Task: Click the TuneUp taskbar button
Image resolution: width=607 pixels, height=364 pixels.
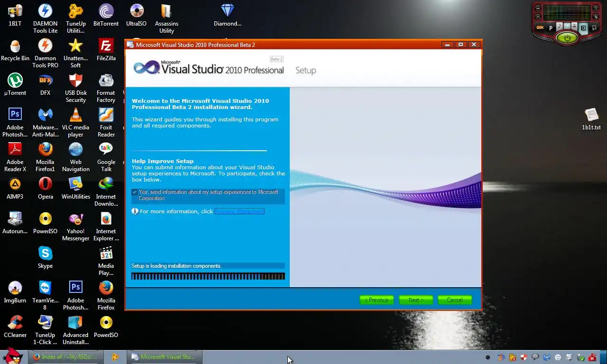Action: point(115,357)
